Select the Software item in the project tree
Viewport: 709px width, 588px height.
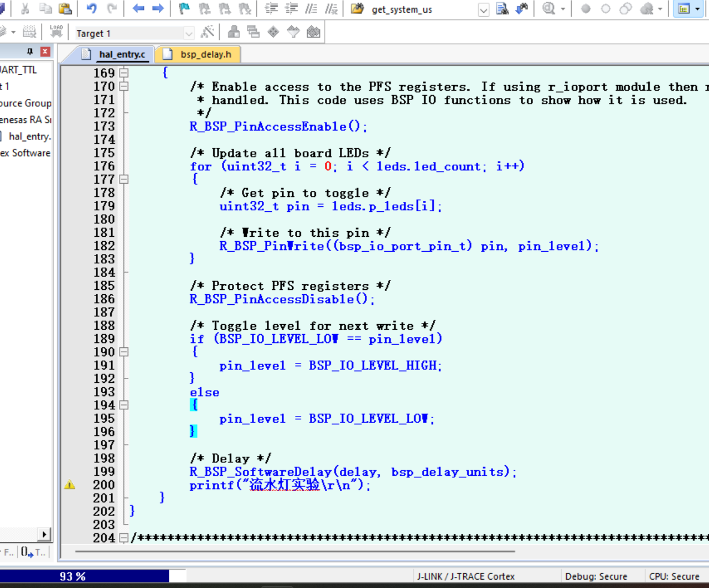[x=25, y=153]
